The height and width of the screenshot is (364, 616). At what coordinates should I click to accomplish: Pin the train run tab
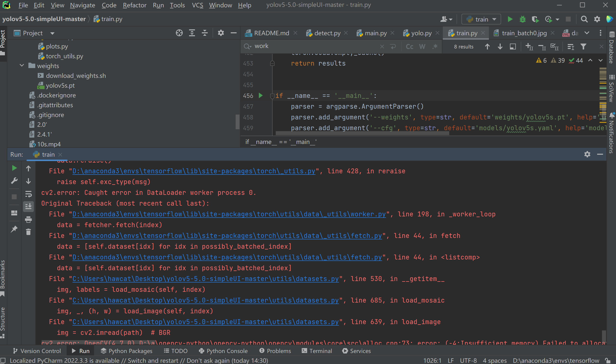14,229
